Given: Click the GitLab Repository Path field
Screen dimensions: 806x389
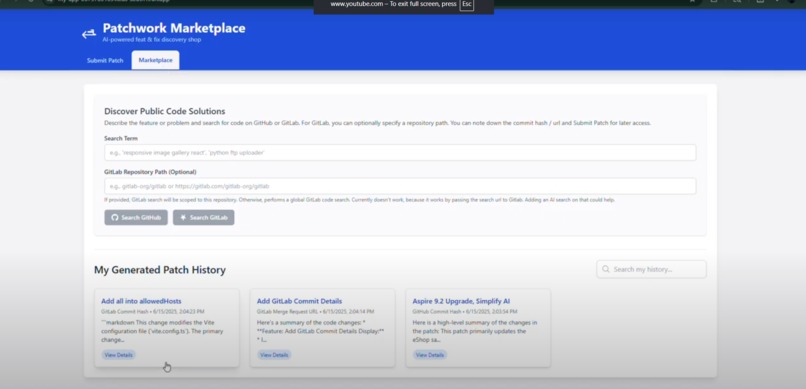Looking at the screenshot, I should (400, 186).
